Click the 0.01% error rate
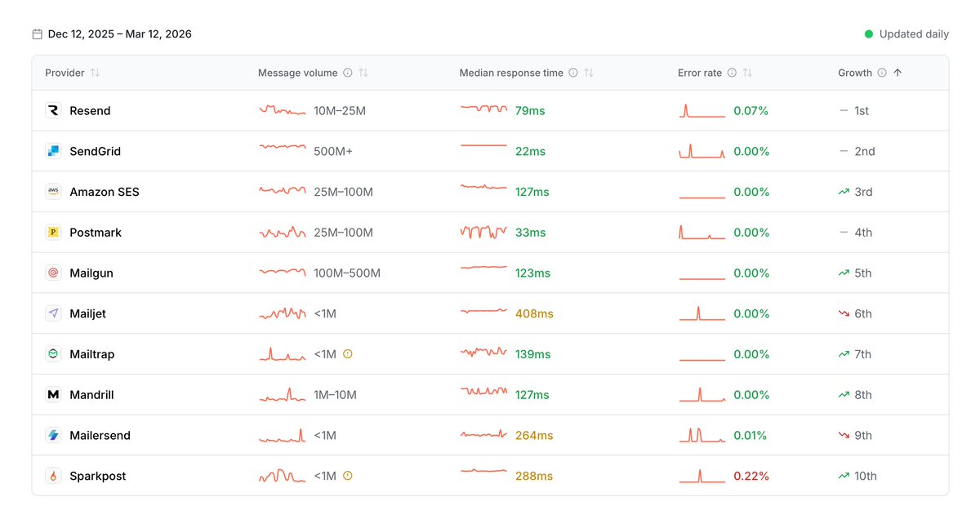This screenshot has width=980, height=528. (751, 435)
